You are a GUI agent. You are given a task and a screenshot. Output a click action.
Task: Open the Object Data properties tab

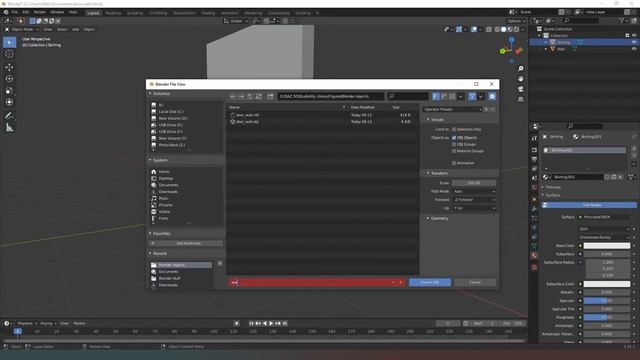(x=534, y=246)
